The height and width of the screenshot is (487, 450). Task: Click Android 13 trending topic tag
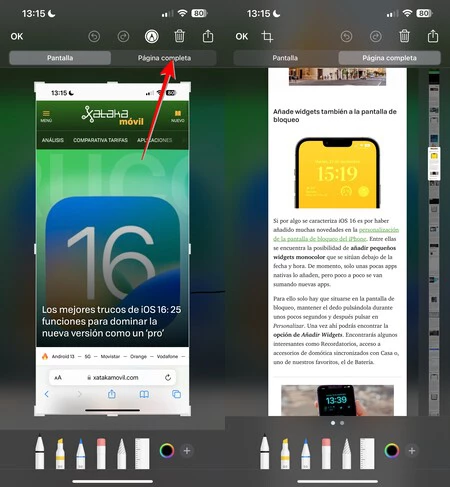click(x=63, y=356)
